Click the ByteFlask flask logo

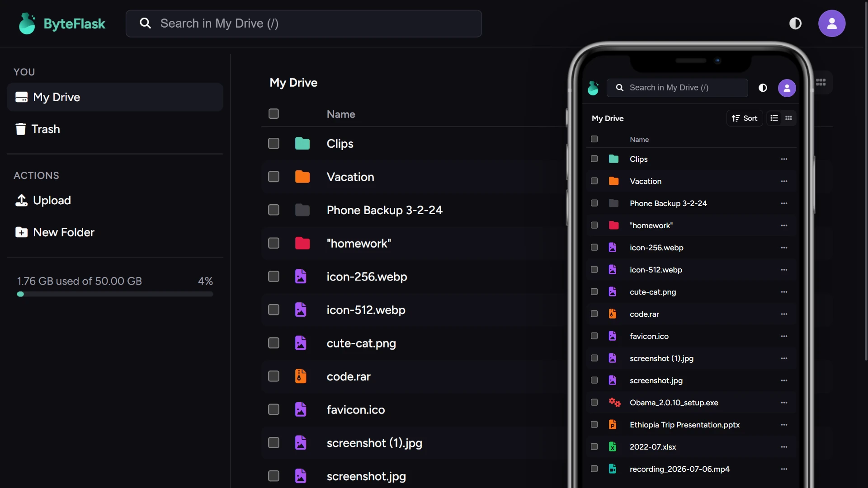pyautogui.click(x=27, y=23)
